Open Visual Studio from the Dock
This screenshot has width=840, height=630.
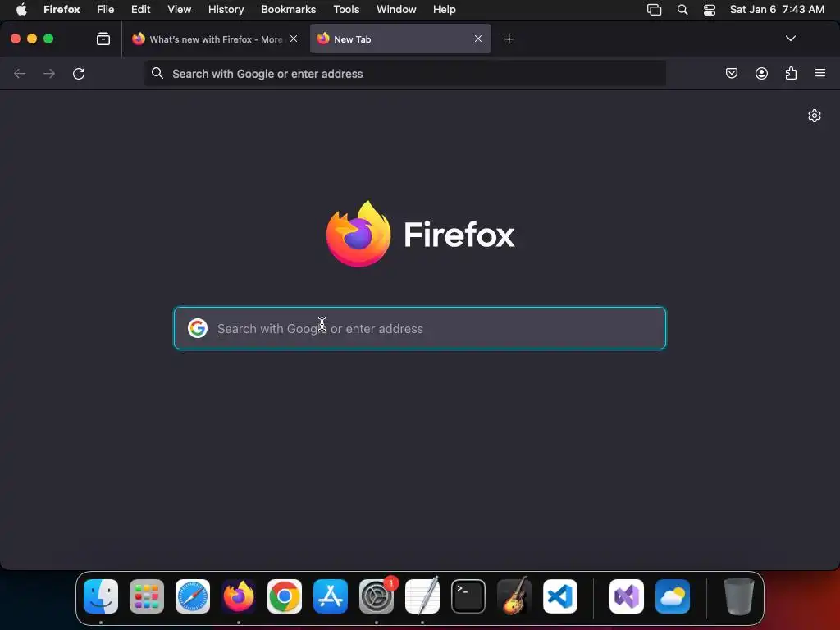(x=626, y=596)
